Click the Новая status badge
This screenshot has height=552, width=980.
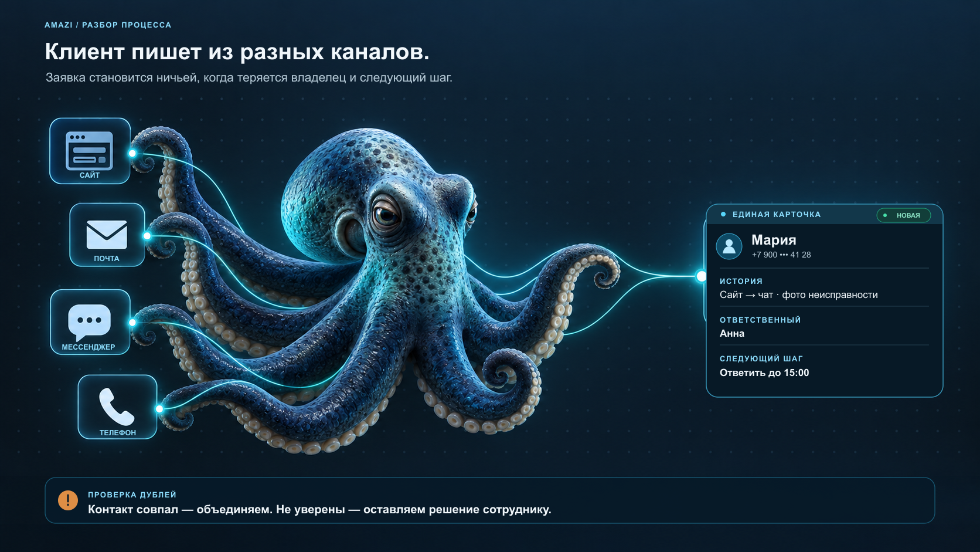pos(903,215)
